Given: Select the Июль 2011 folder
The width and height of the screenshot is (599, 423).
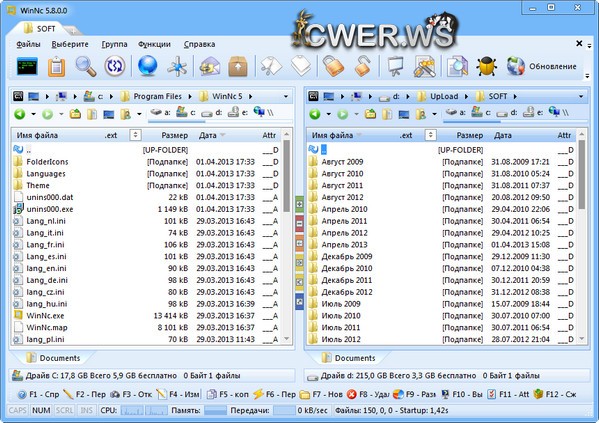Looking at the screenshot, I should [341, 328].
